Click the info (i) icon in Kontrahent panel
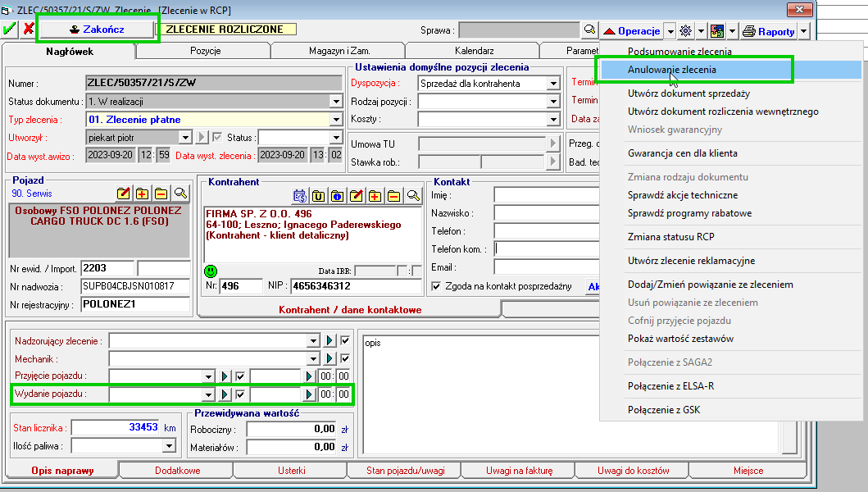868x492 pixels. pyautogui.click(x=336, y=196)
